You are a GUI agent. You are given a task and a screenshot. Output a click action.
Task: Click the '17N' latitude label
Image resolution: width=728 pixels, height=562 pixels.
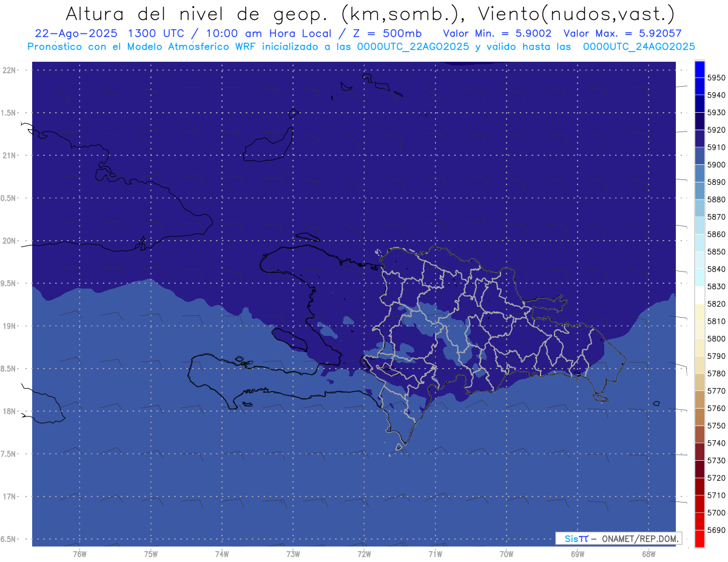point(10,497)
